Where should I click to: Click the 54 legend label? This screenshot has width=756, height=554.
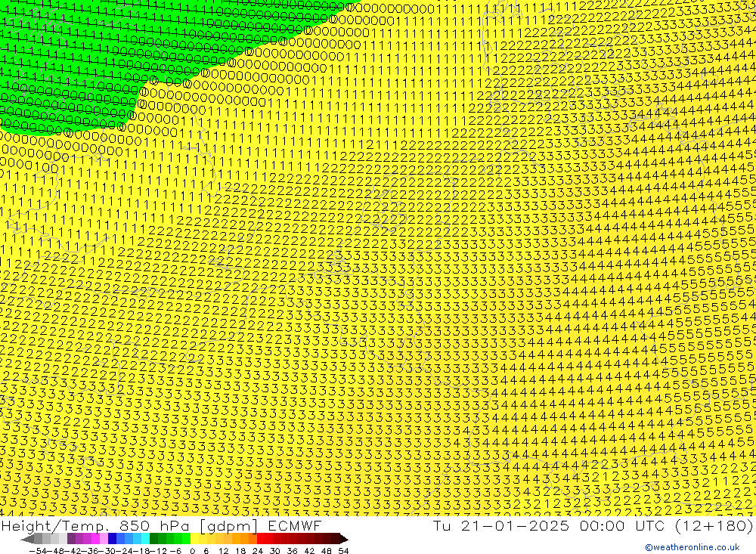click(x=344, y=551)
